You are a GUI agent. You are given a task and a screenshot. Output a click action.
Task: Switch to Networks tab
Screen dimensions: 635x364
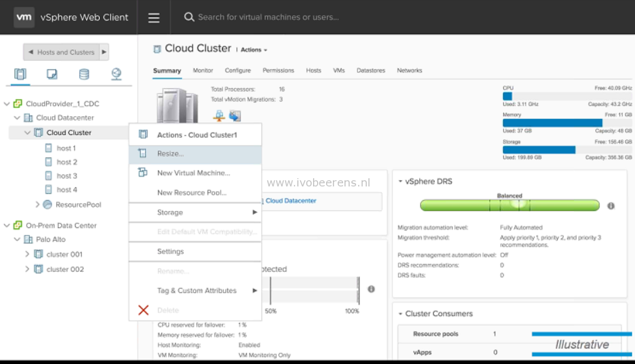point(409,70)
